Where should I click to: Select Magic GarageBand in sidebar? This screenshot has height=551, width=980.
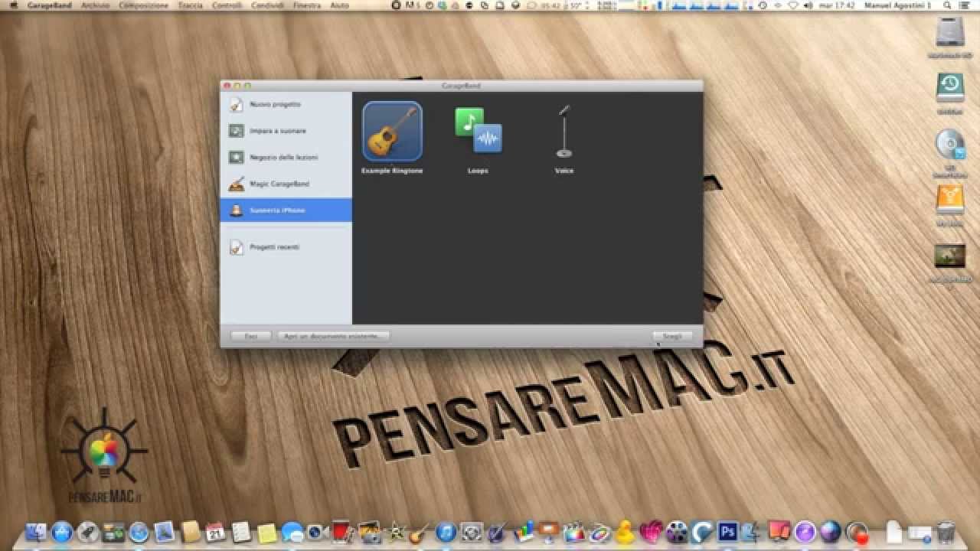(286, 184)
